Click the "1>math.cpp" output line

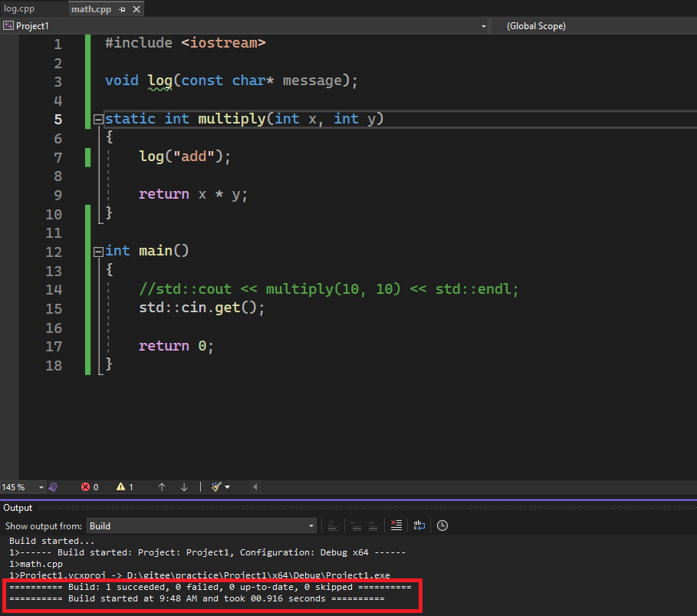point(36,564)
